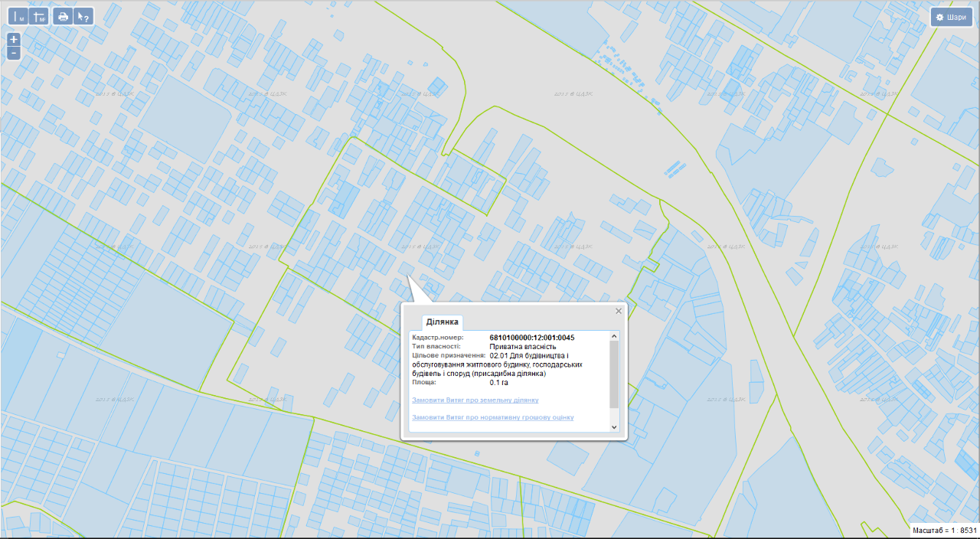980x539 pixels.
Task: Click the Площа label
Action: pyautogui.click(x=424, y=382)
